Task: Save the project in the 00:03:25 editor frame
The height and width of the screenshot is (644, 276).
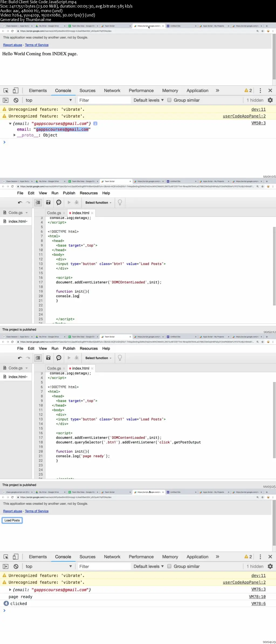Action: click(48, 358)
